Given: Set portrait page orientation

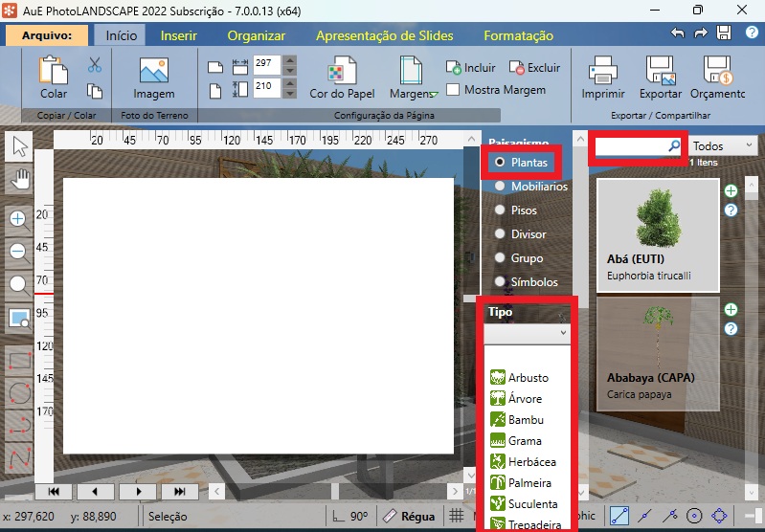Looking at the screenshot, I should tap(215, 90).
